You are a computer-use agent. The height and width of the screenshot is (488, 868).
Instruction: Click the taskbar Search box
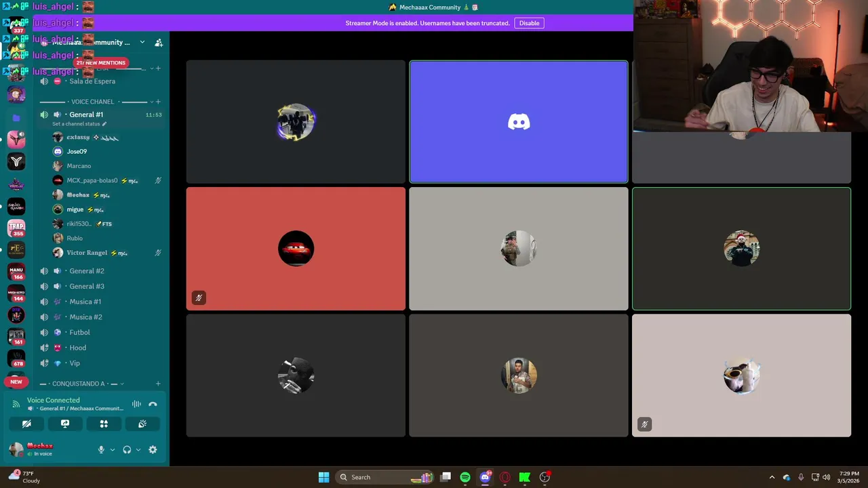click(x=385, y=477)
